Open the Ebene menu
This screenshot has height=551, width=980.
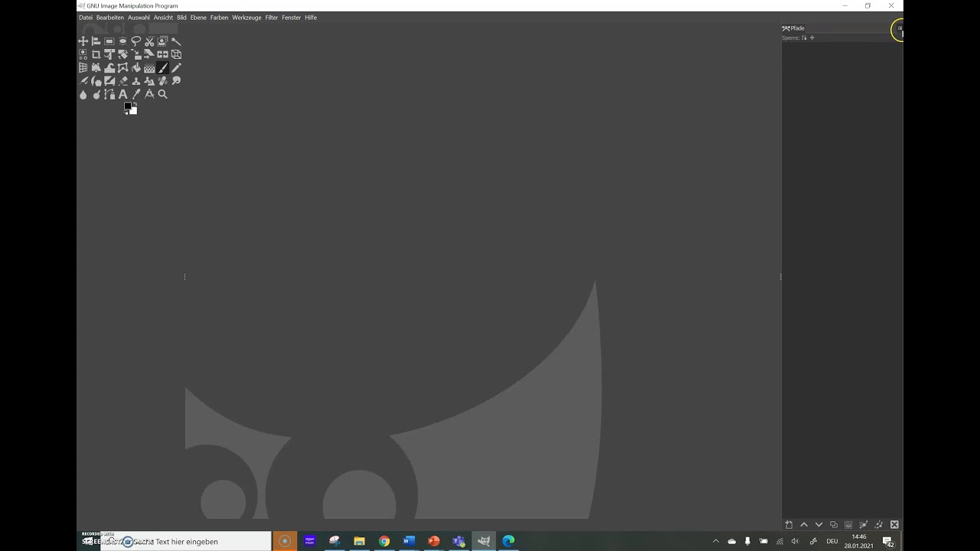tap(198, 18)
